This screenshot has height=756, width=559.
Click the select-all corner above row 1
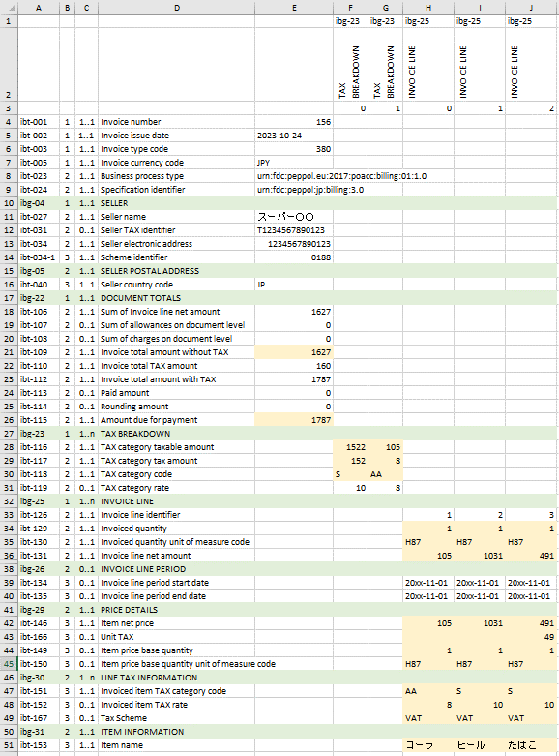point(9,8)
